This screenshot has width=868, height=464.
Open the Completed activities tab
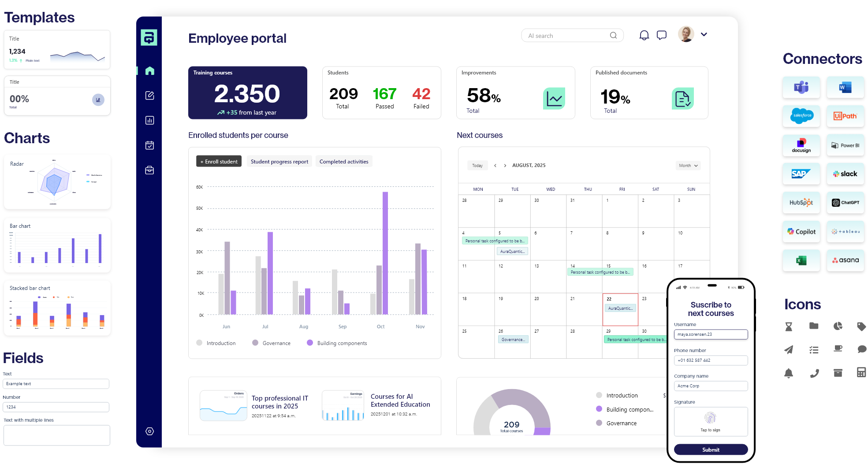click(x=344, y=161)
